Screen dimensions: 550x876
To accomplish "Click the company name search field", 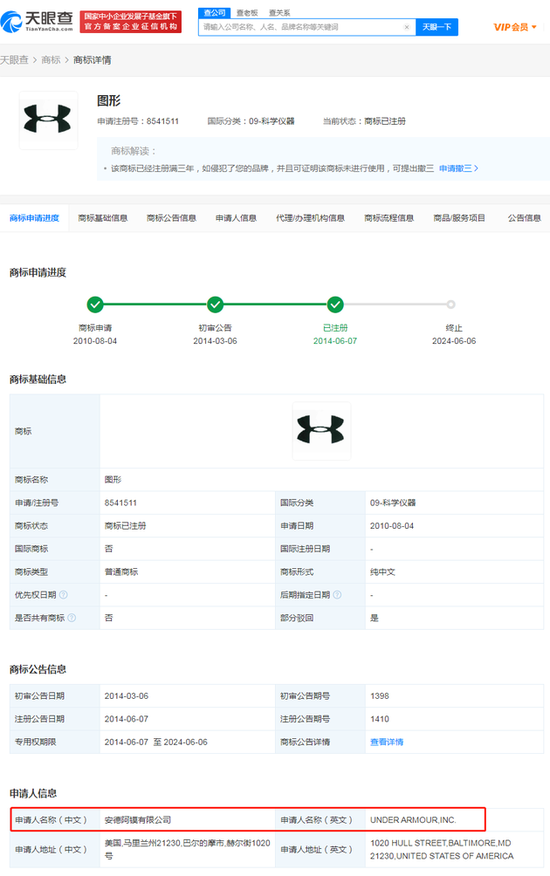I will tap(301, 27).
